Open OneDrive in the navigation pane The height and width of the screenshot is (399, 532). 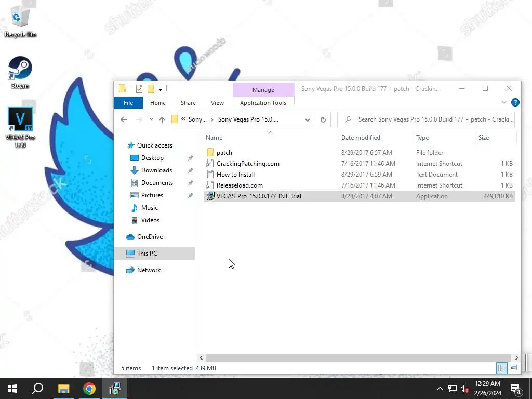[x=150, y=237]
